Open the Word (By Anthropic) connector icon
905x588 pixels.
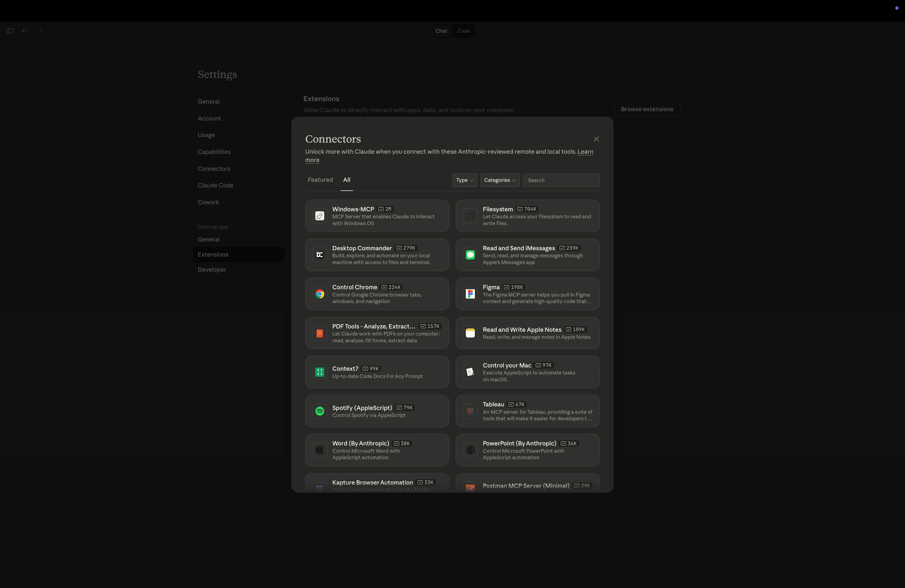[x=320, y=450]
